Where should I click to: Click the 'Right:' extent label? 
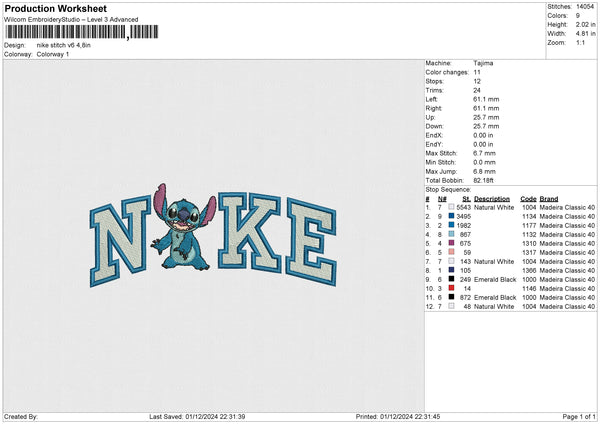coord(434,108)
